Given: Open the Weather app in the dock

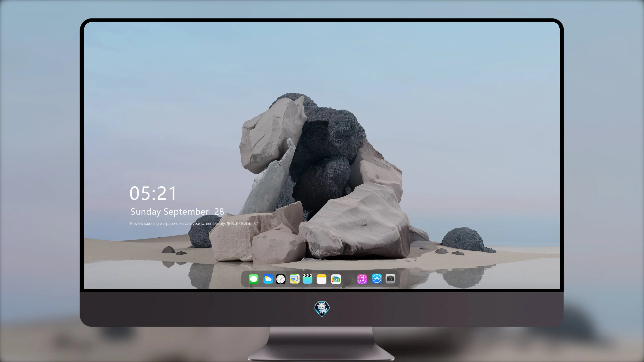Looking at the screenshot, I should [268, 279].
